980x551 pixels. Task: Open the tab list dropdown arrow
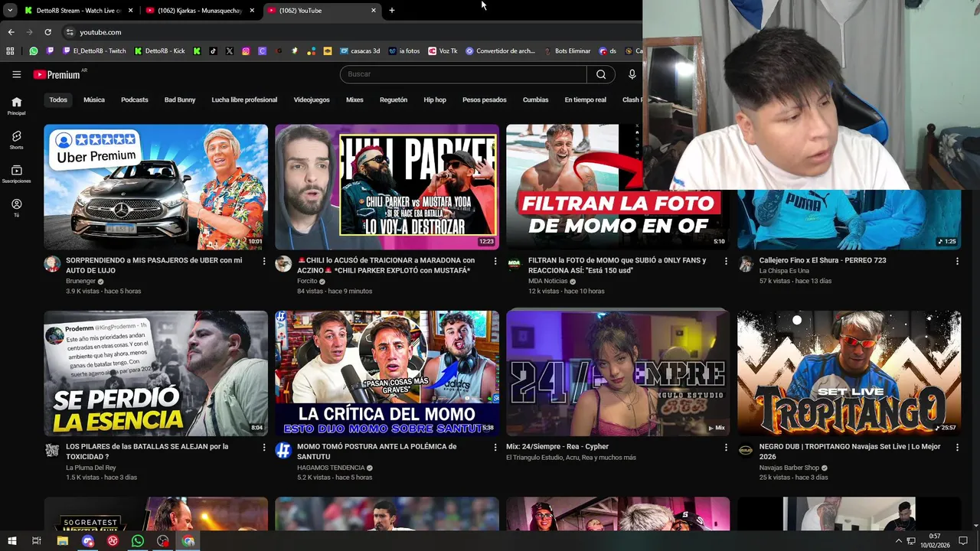10,10
